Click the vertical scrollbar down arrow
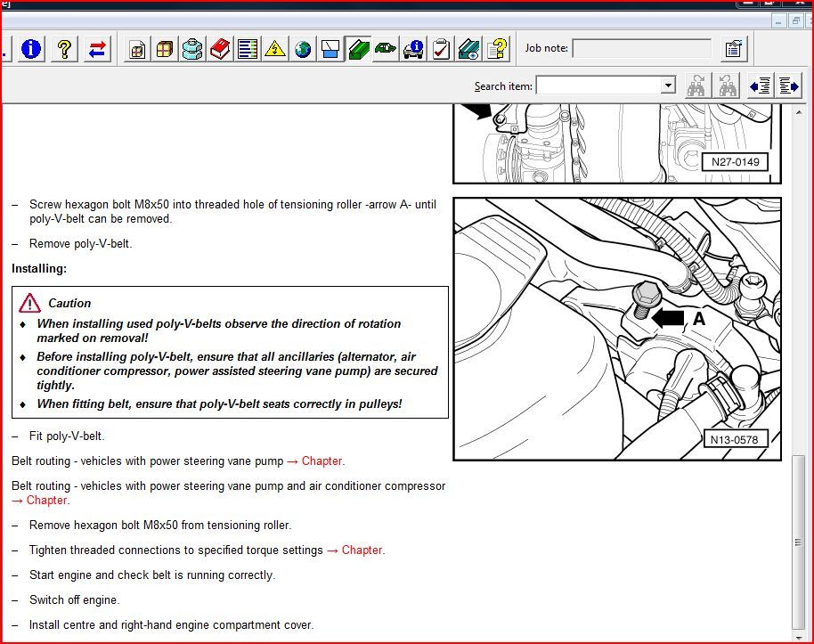Image resolution: width=814 pixels, height=644 pixels. point(799,637)
